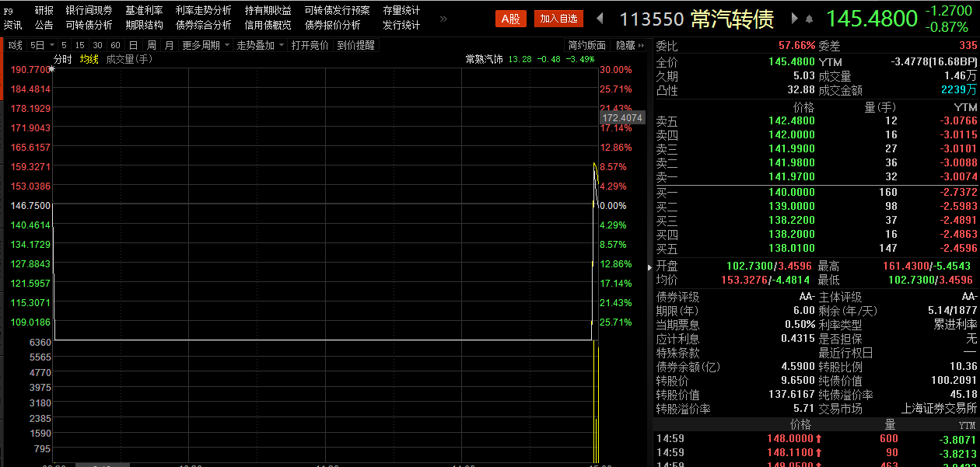
Task: Open the 5日 period dropdown
Action: tap(40, 45)
